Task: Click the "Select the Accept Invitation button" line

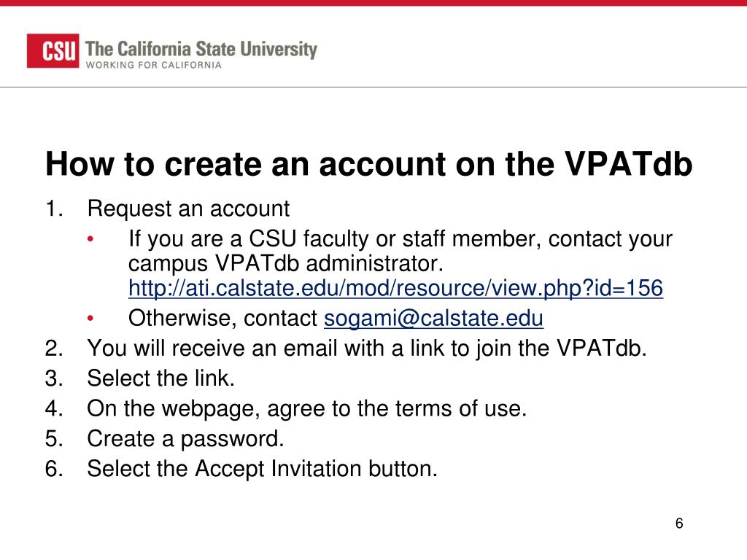Action: [262, 468]
